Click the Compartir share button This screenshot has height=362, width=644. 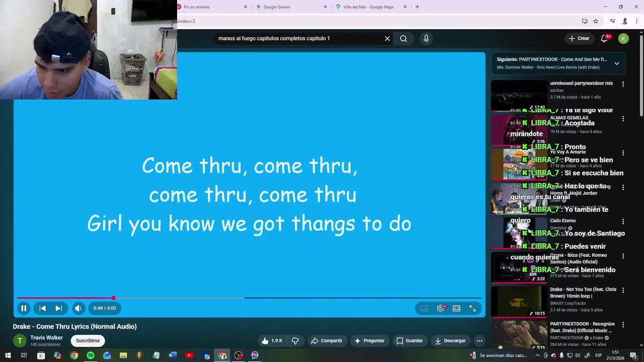[327, 341]
